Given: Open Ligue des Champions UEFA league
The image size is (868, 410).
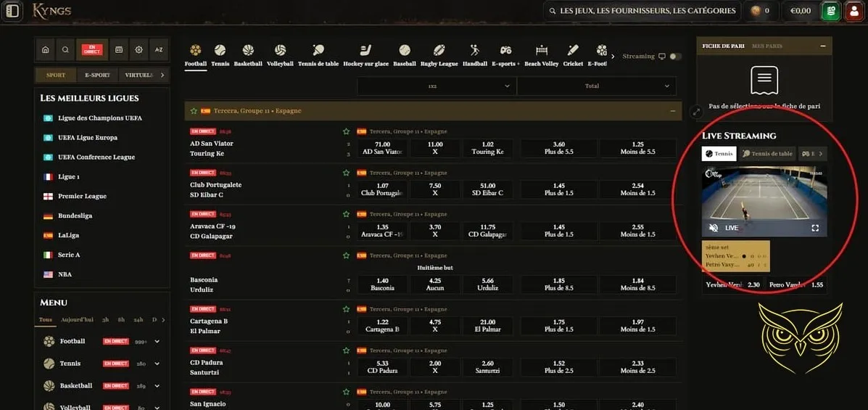Looking at the screenshot, I should [x=100, y=118].
